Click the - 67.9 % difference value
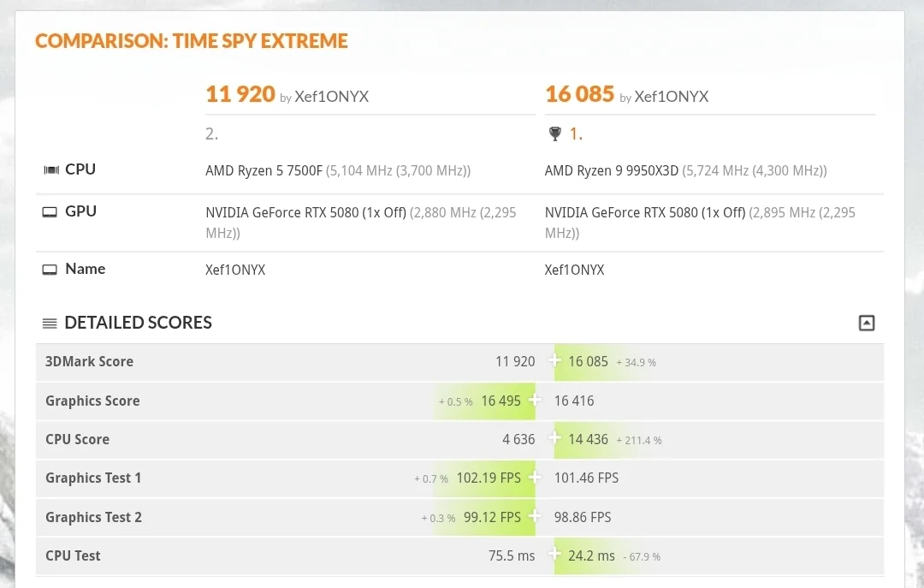 coord(642,556)
